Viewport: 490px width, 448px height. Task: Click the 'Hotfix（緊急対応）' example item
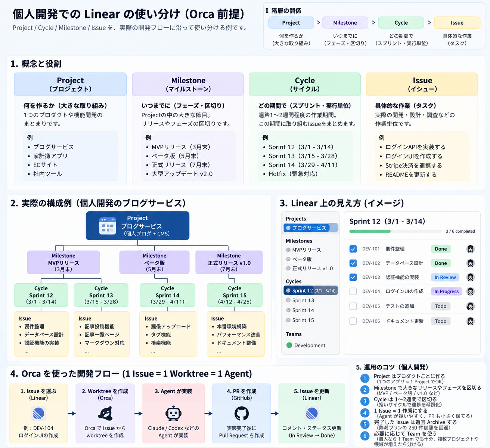293,174
